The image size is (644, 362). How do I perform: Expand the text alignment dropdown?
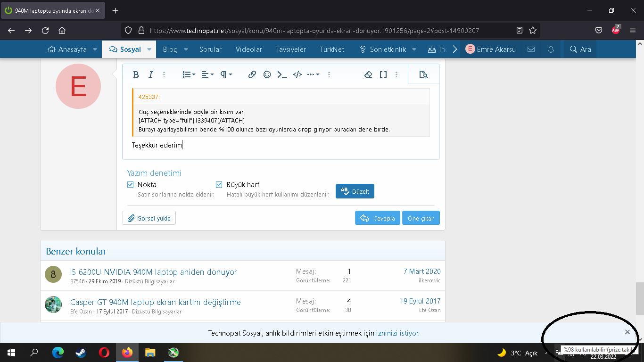[x=207, y=74]
